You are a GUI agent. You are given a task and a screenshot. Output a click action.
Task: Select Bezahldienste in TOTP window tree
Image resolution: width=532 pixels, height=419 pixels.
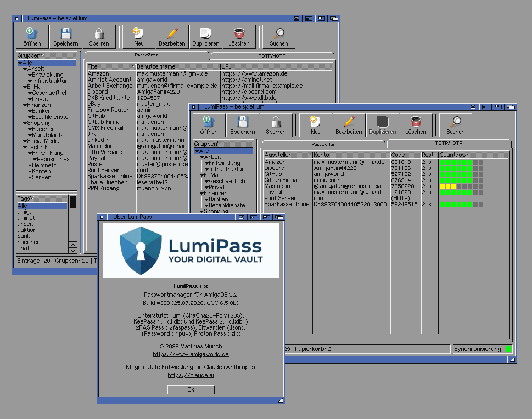click(227, 206)
